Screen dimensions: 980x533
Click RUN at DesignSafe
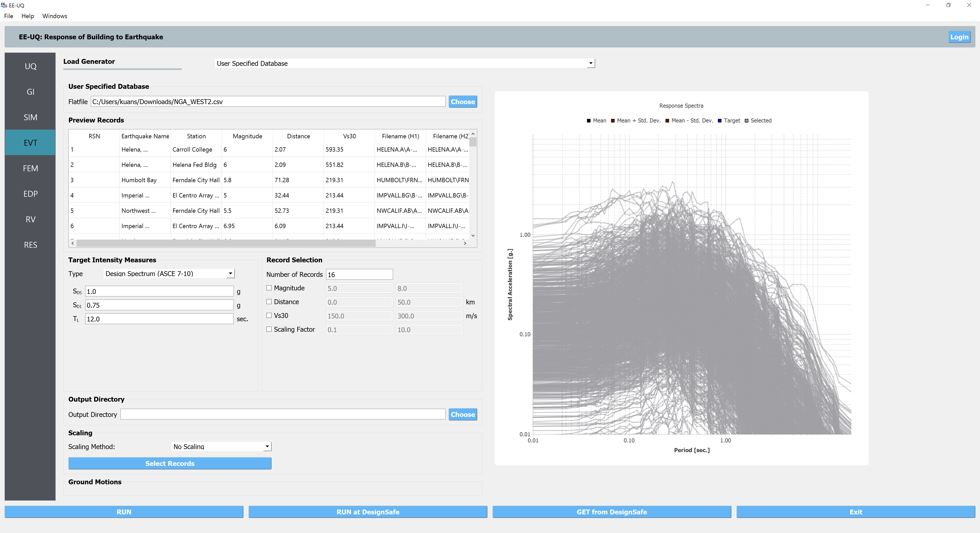(x=367, y=512)
